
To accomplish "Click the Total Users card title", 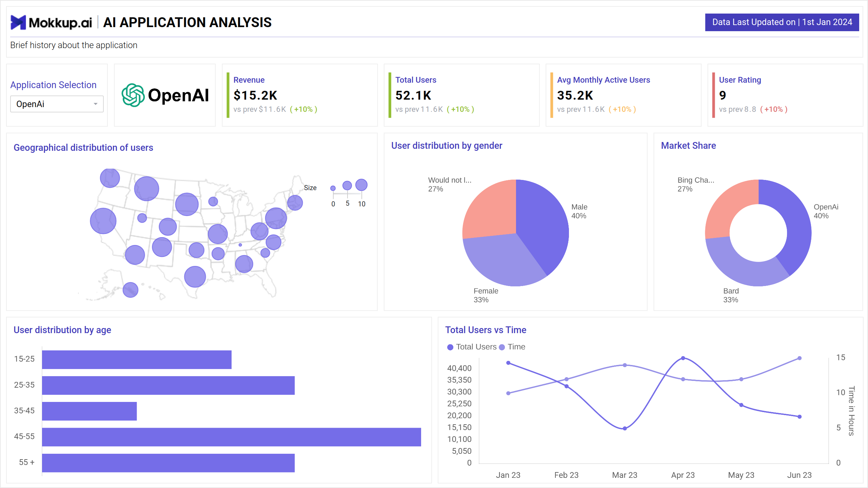I will [x=416, y=80].
